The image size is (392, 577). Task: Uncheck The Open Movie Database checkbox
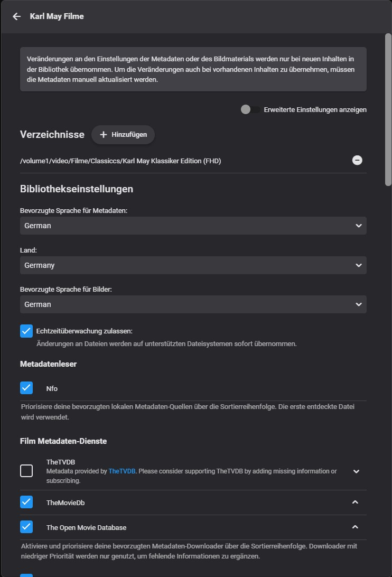point(26,527)
